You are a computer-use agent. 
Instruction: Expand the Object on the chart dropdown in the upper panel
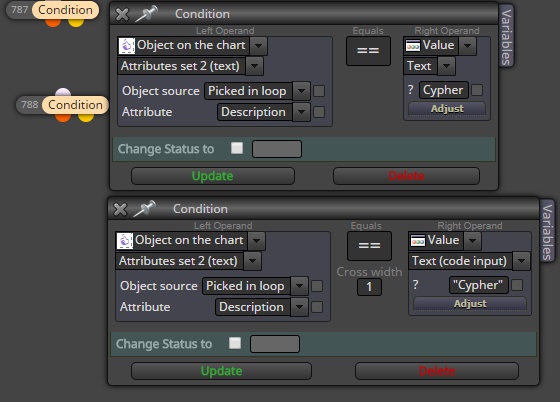click(x=259, y=46)
